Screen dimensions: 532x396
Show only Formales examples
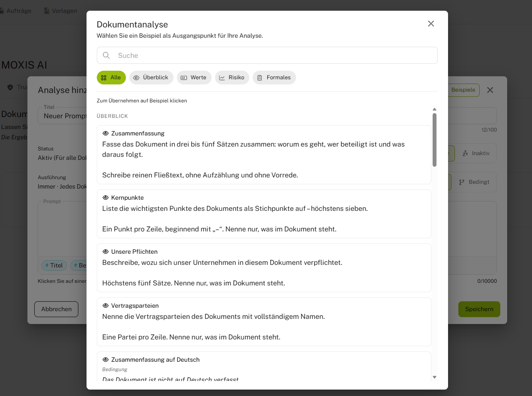click(x=274, y=78)
